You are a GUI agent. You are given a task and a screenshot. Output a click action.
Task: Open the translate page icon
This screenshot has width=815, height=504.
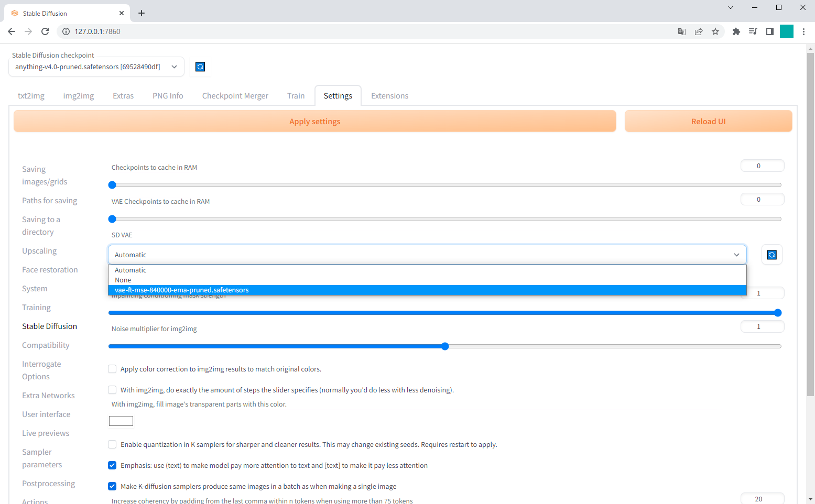[x=682, y=31]
